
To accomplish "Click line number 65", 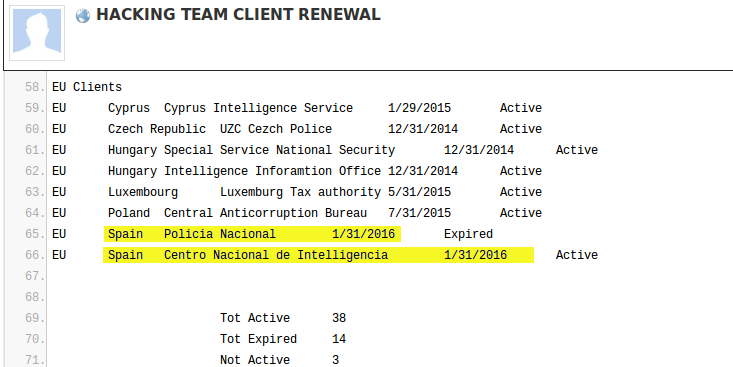I will (35, 234).
